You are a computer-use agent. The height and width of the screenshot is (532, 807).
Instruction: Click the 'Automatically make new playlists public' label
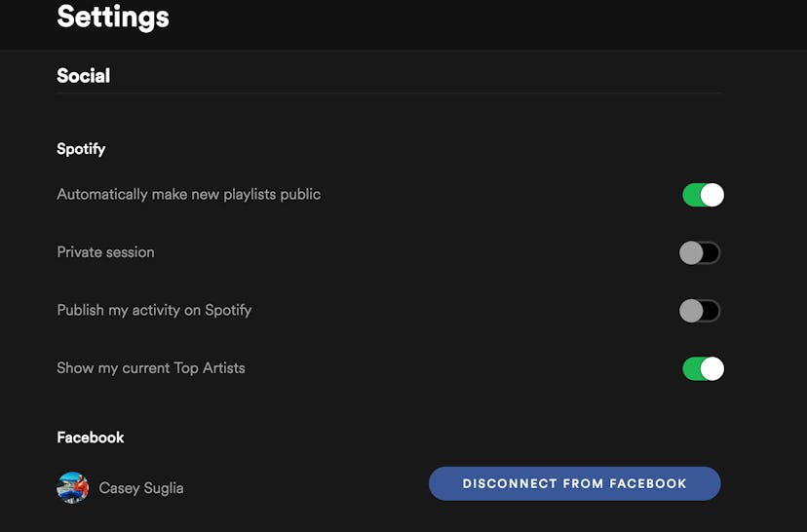tap(188, 194)
